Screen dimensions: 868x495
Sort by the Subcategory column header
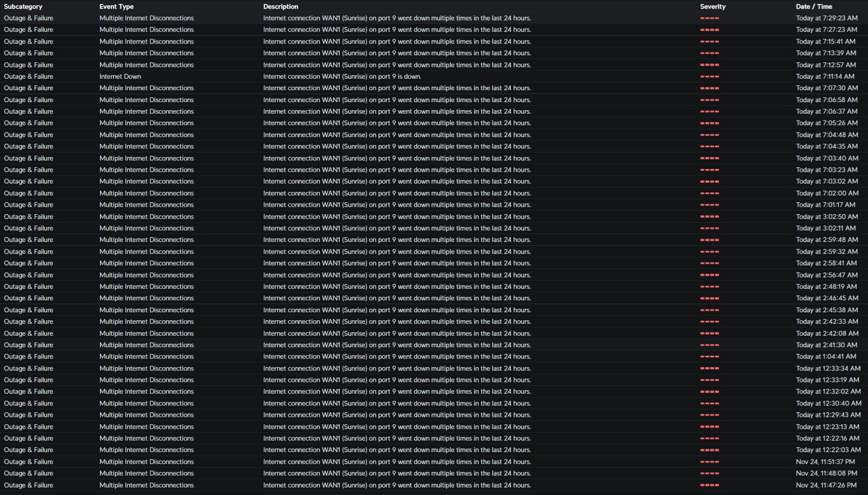point(23,6)
